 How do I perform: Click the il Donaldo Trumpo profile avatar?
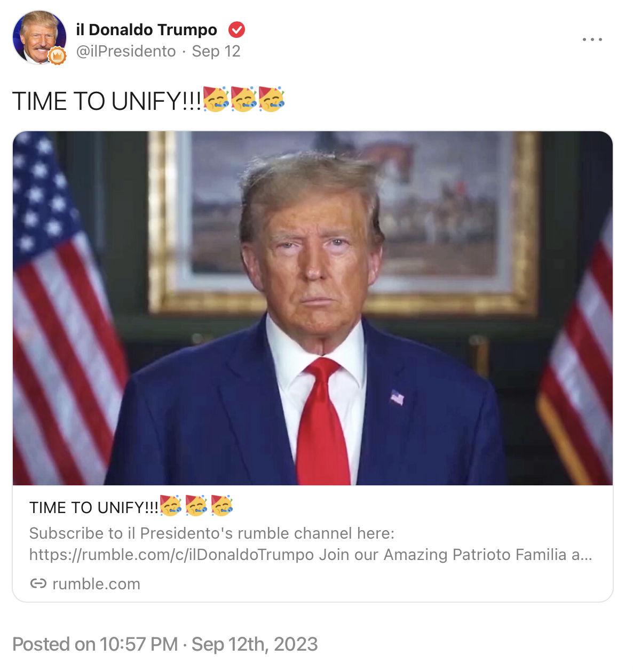point(39,37)
